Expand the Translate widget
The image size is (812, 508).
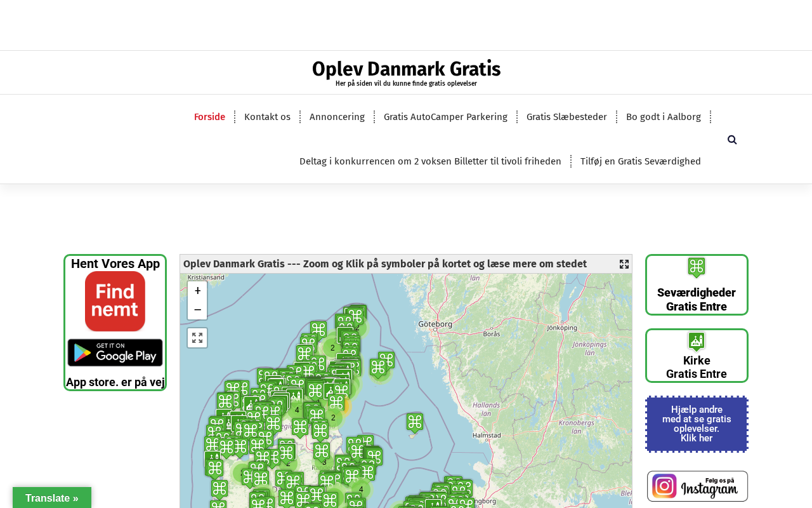(52, 498)
